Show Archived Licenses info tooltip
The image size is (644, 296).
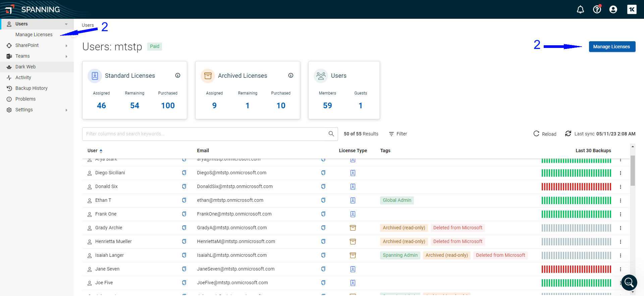coord(291,75)
